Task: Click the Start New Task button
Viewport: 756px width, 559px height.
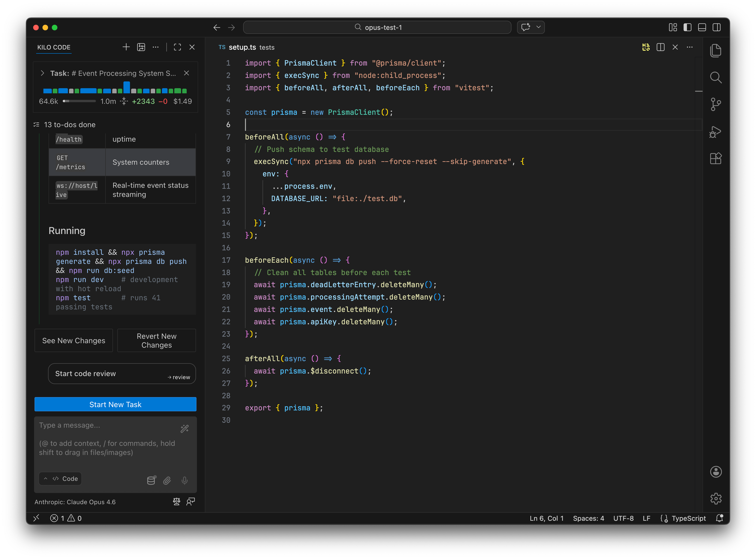Action: point(115,404)
